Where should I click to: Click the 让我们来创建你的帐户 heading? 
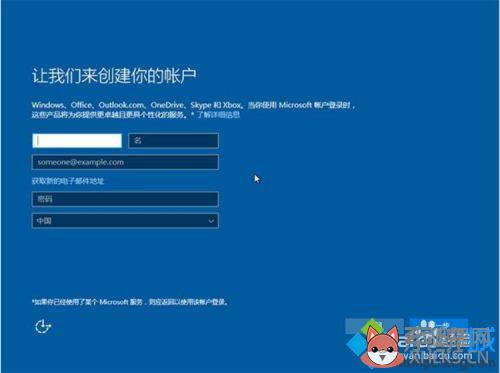(x=114, y=75)
